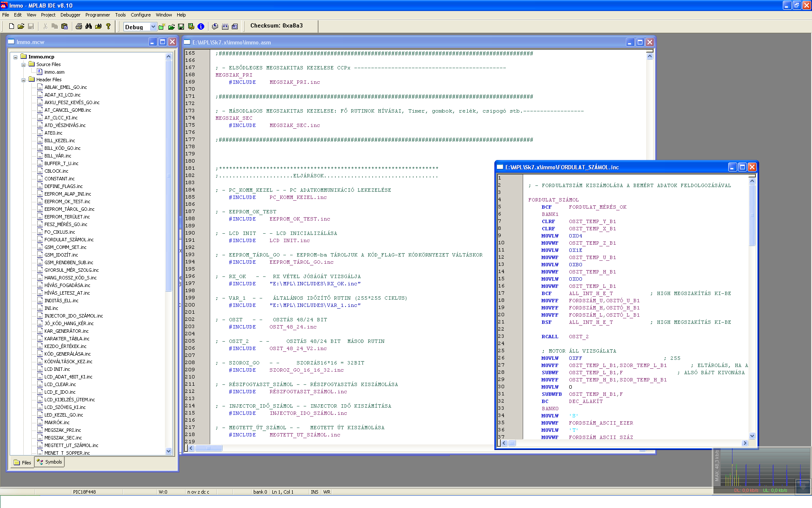The width and height of the screenshot is (812, 508).
Task: Click the New File toolbar icon
Action: pyautogui.click(x=12, y=26)
